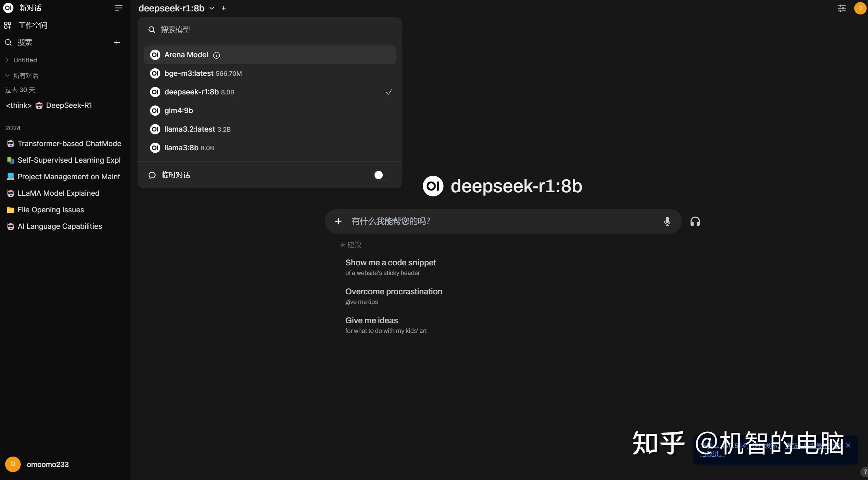Open the deepseek-r1:8b model dropdown chevron
The image size is (868, 480).
coord(212,8)
